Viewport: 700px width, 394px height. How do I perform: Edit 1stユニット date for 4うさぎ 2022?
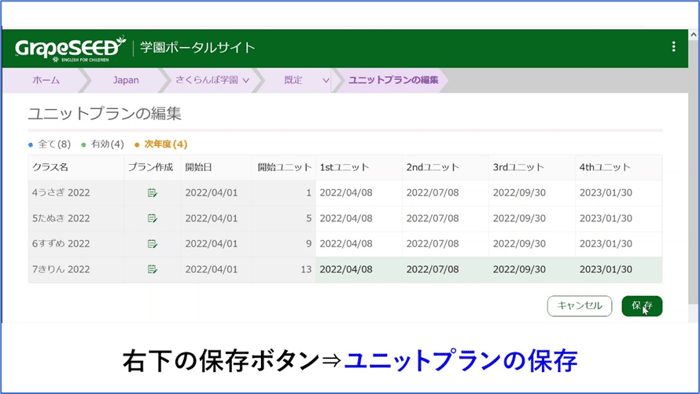359,193
